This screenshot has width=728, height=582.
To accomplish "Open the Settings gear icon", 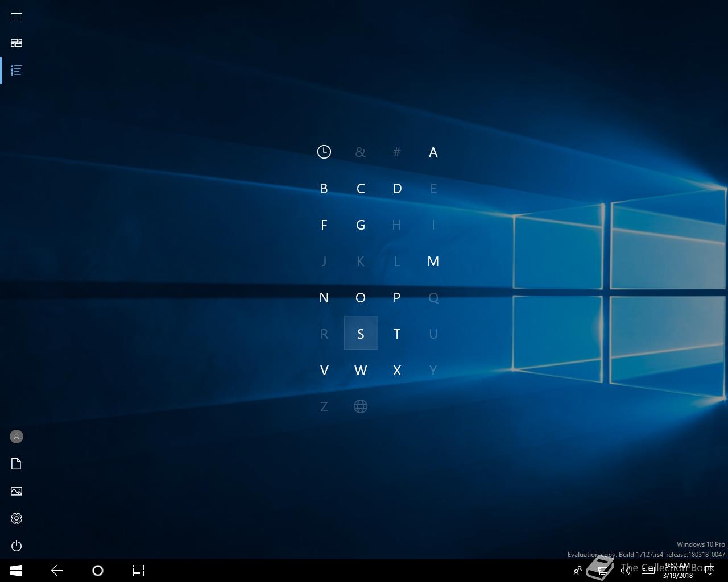I will point(16,518).
